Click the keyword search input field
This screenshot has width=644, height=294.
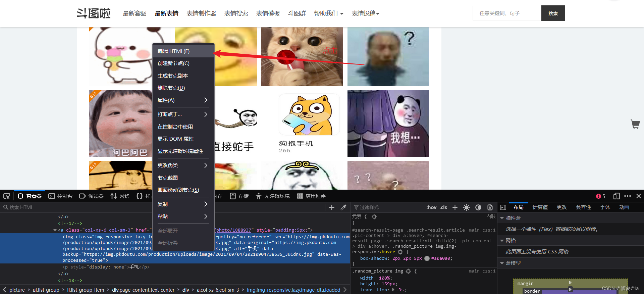pyautogui.click(x=506, y=13)
